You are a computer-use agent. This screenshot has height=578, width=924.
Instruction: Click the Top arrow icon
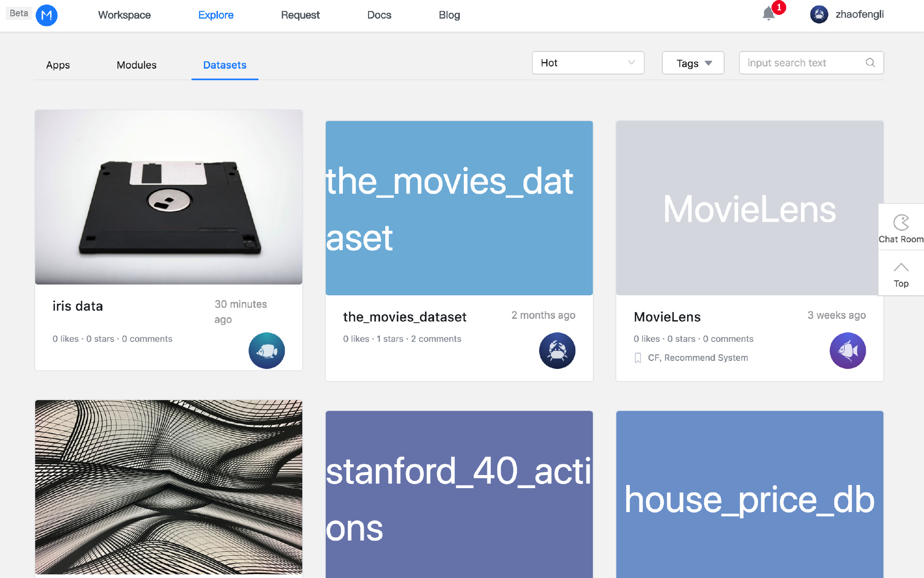(901, 267)
